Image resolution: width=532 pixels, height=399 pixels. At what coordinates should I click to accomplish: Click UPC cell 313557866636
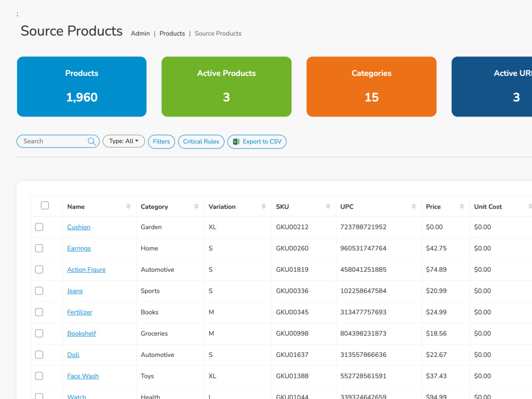(x=363, y=354)
